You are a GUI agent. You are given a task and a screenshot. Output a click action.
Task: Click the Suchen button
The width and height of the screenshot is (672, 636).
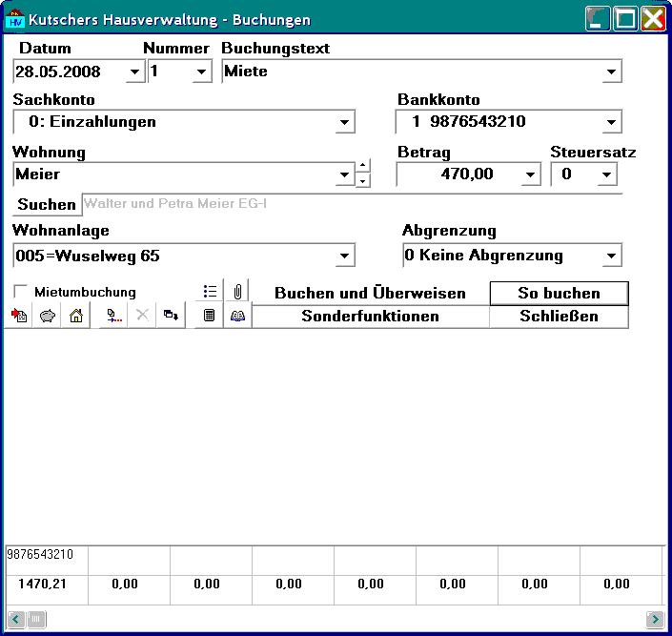click(x=47, y=204)
